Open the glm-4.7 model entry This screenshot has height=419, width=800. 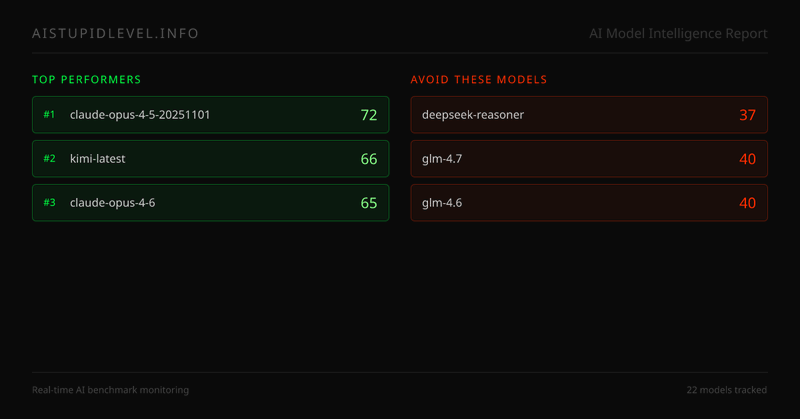click(443, 159)
